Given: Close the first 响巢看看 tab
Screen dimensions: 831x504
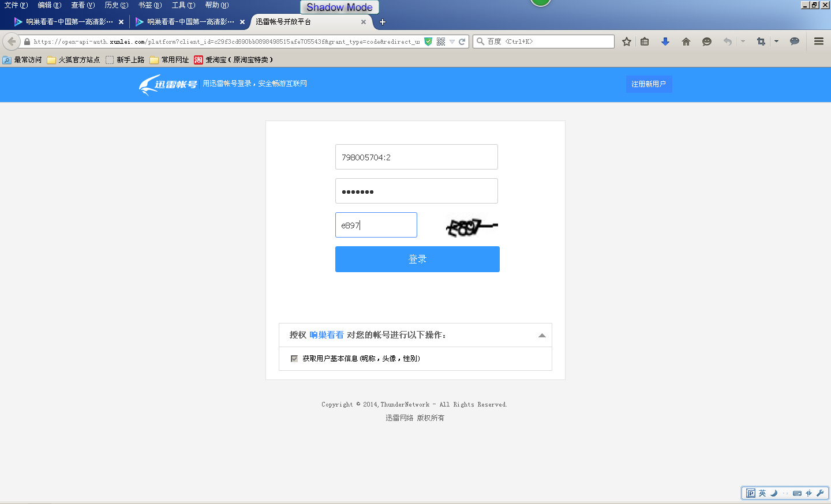Looking at the screenshot, I should [121, 22].
